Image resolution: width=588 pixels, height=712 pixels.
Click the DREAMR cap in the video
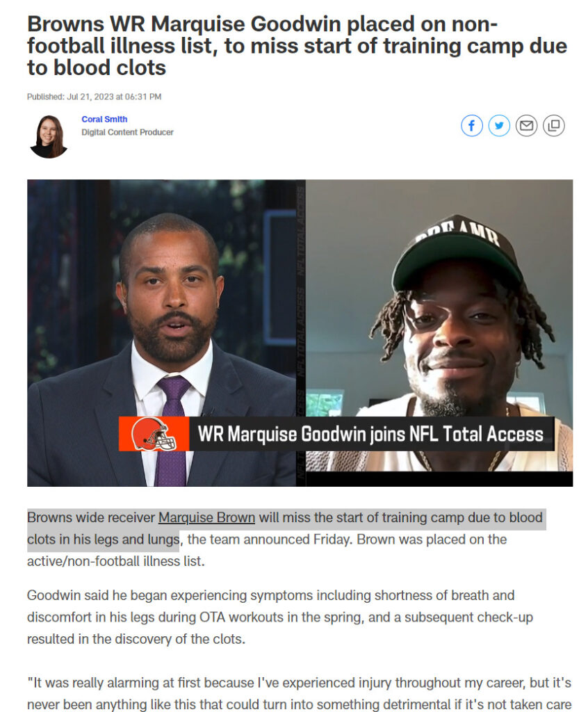click(457, 253)
